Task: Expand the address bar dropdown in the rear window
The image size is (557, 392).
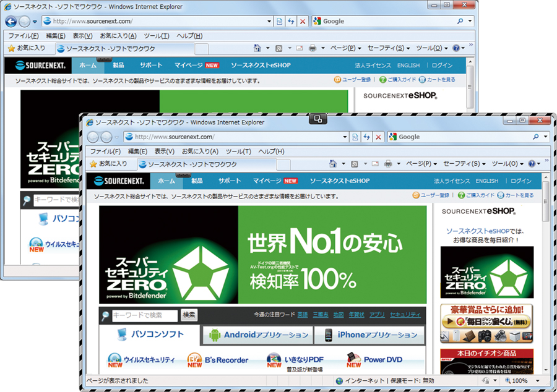Action: (269, 21)
